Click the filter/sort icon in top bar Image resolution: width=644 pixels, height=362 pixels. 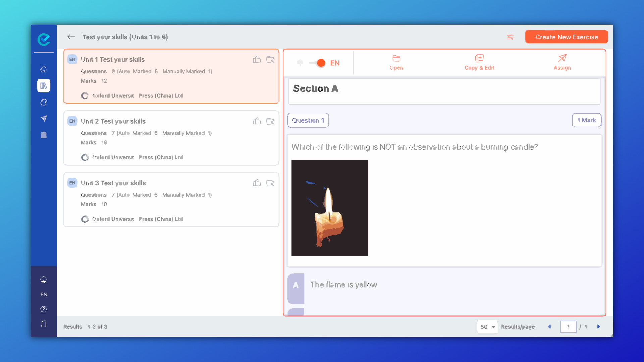tap(511, 37)
